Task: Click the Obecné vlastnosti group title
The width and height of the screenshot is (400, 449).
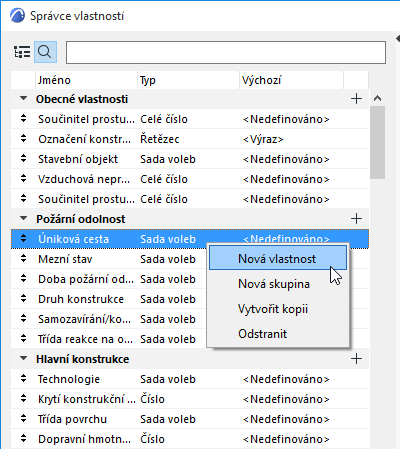Action: [x=82, y=99]
